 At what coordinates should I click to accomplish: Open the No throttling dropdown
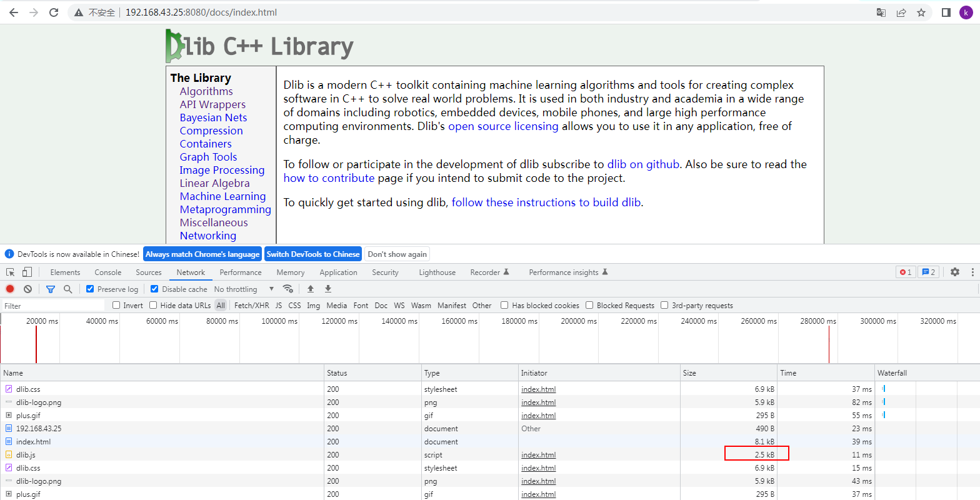(244, 289)
